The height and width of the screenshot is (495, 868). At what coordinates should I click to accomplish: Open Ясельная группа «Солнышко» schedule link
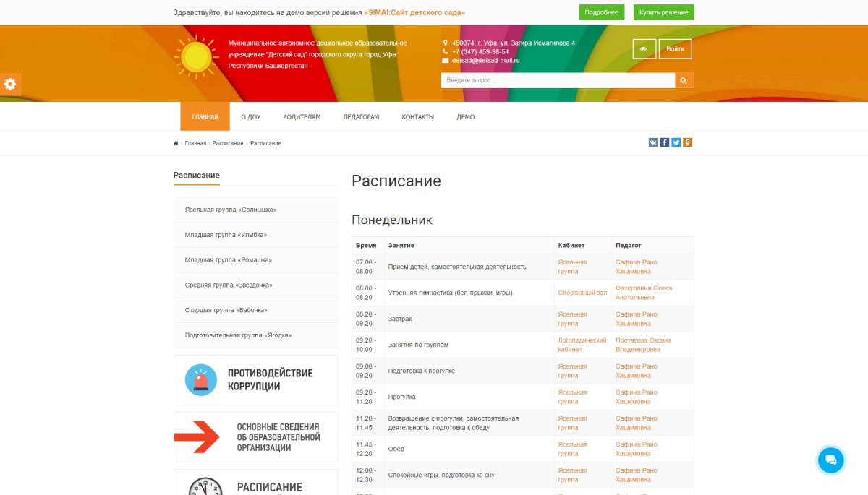[x=229, y=210]
